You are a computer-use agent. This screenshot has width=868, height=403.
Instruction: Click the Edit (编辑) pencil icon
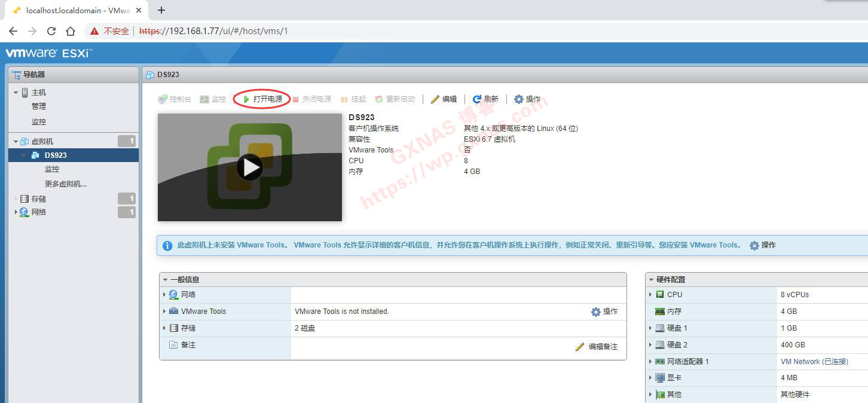click(435, 99)
